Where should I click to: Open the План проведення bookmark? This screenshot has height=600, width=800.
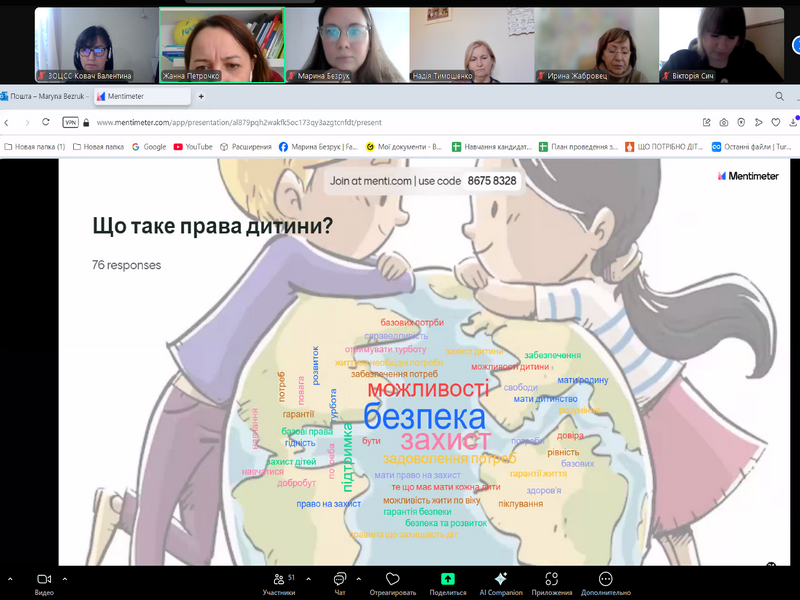point(579,147)
